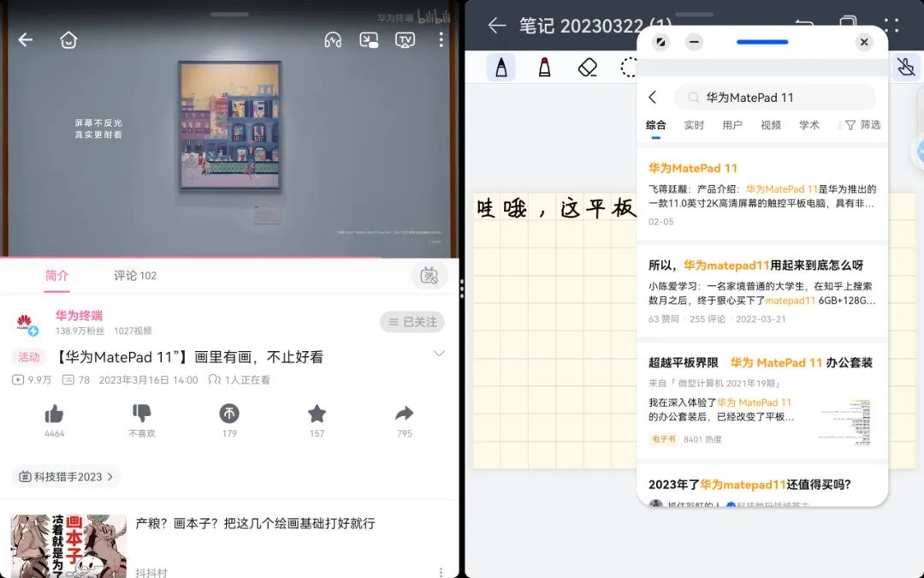This screenshot has height=578, width=924.
Task: Enter picture-in-picture mini window mode
Action: coord(369,39)
